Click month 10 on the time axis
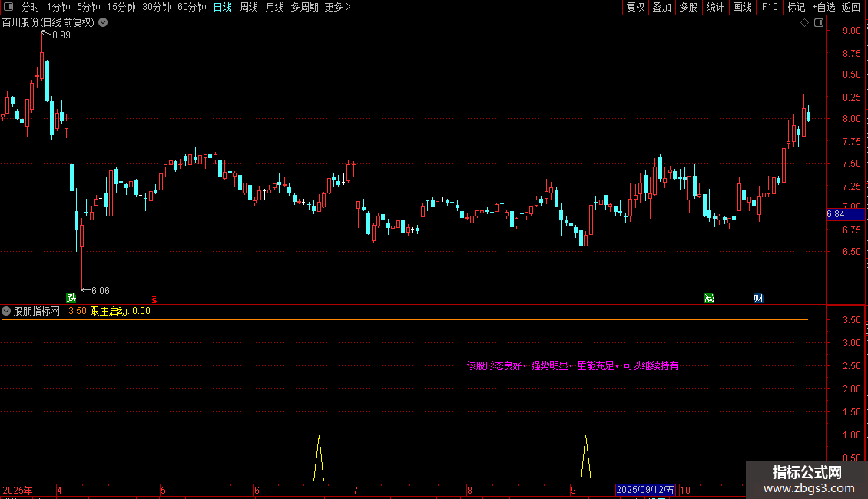868x499 pixels. point(685,490)
